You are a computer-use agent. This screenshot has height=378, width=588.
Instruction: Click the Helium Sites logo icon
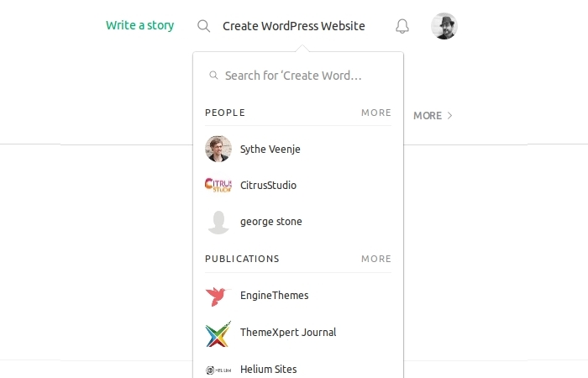tap(218, 370)
